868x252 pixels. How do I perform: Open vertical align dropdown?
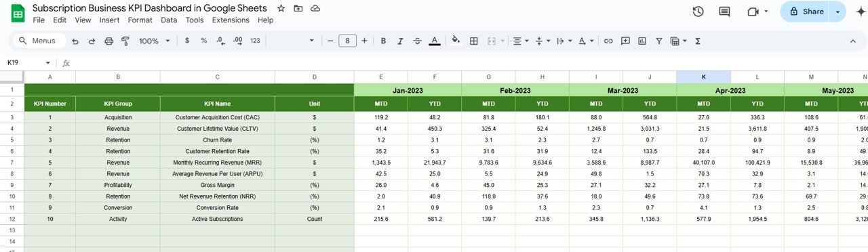[542, 41]
